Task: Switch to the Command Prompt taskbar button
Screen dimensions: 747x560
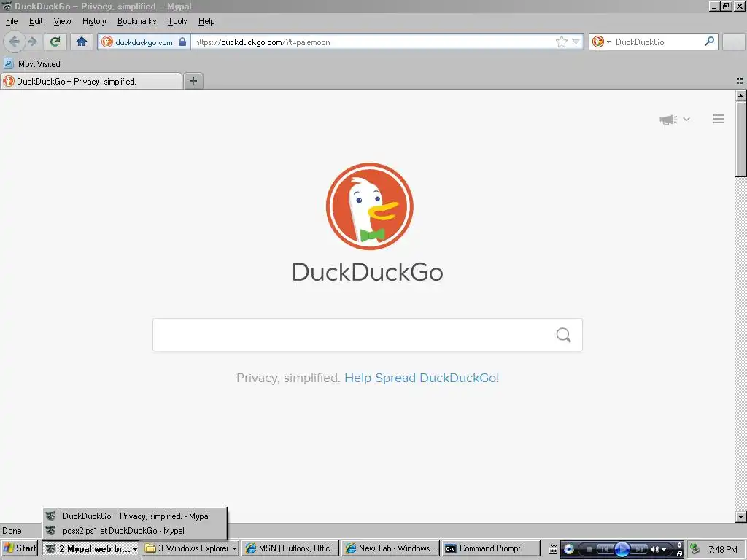Action: click(491, 548)
